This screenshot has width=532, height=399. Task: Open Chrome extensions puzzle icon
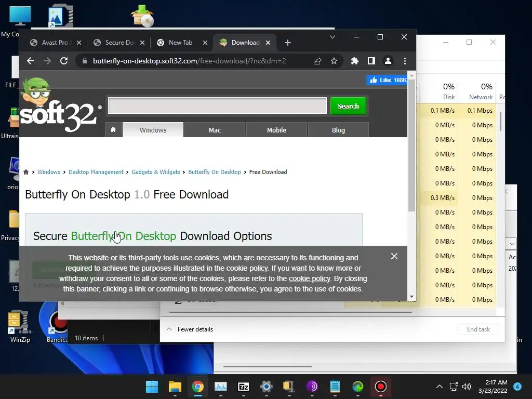pyautogui.click(x=354, y=61)
